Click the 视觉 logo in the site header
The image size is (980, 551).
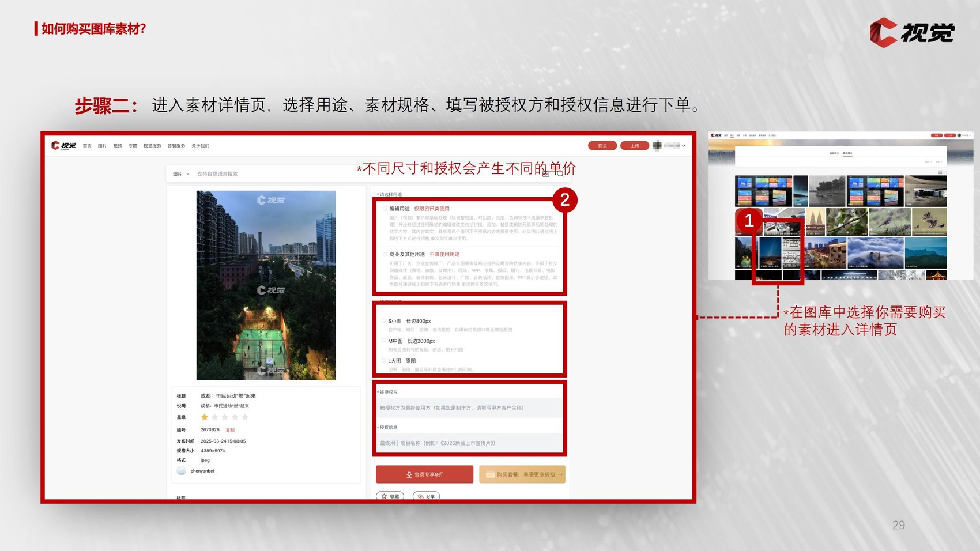click(63, 146)
